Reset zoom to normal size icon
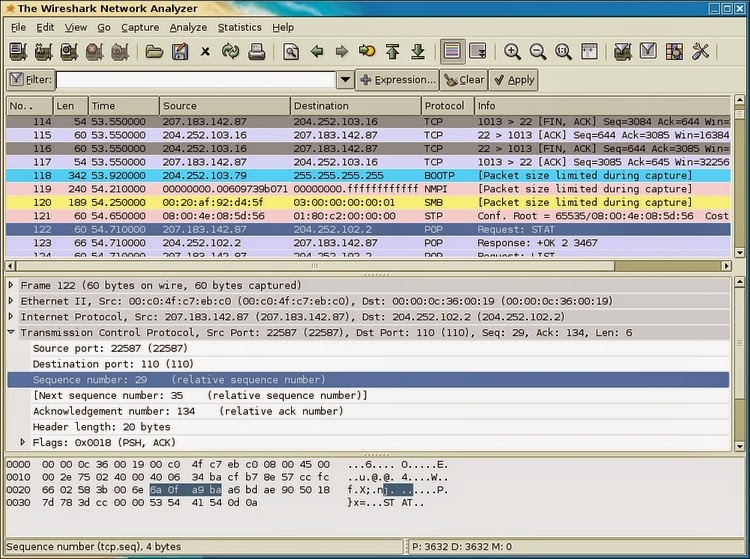Viewport: 750px width, 559px height. [x=563, y=51]
